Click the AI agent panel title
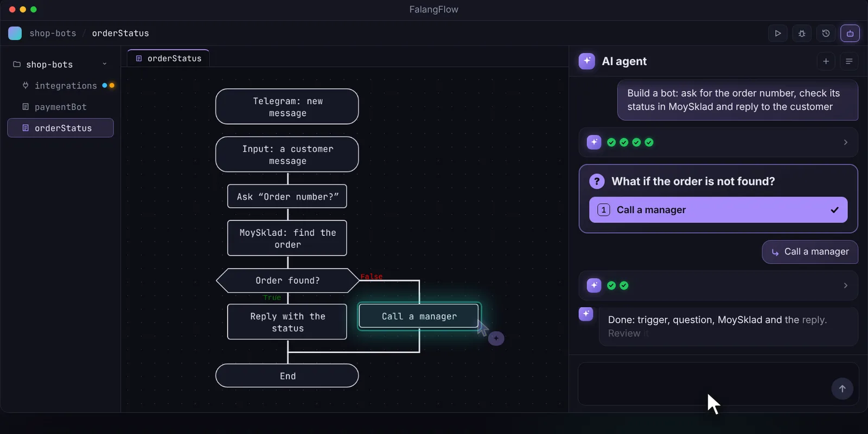 coord(624,61)
